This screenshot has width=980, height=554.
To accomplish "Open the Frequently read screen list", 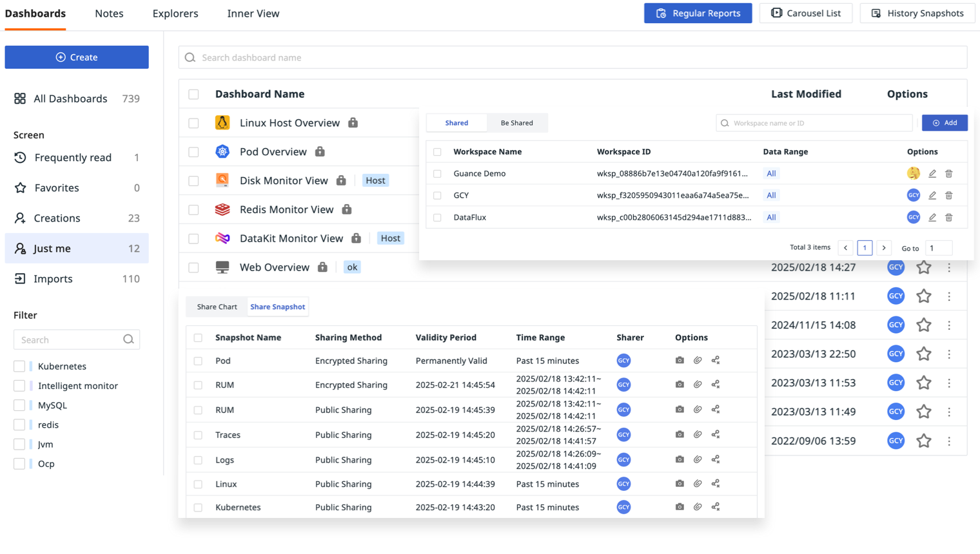I will point(77,157).
